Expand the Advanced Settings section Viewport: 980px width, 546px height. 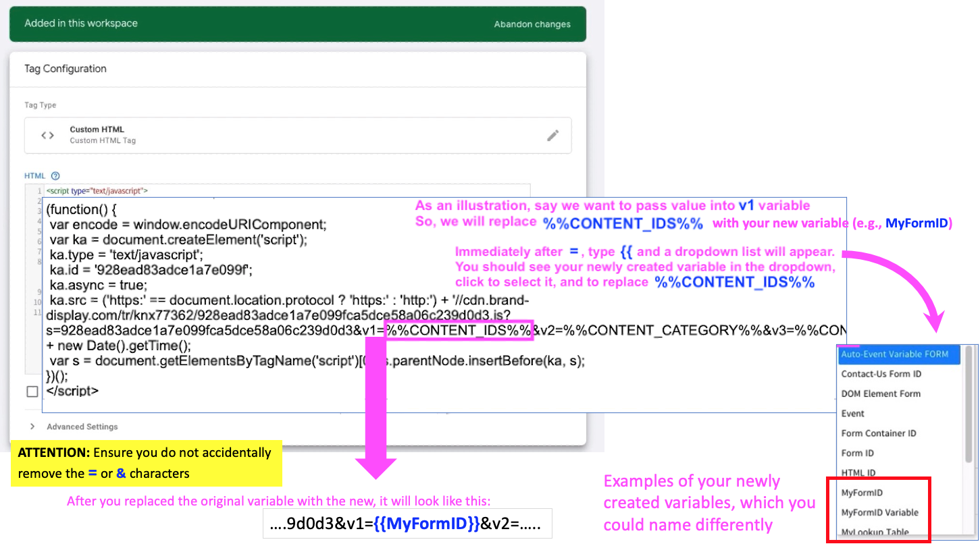[32, 427]
